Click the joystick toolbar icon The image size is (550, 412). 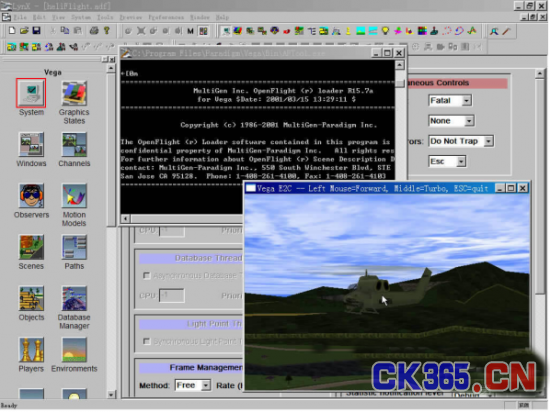click(x=434, y=31)
